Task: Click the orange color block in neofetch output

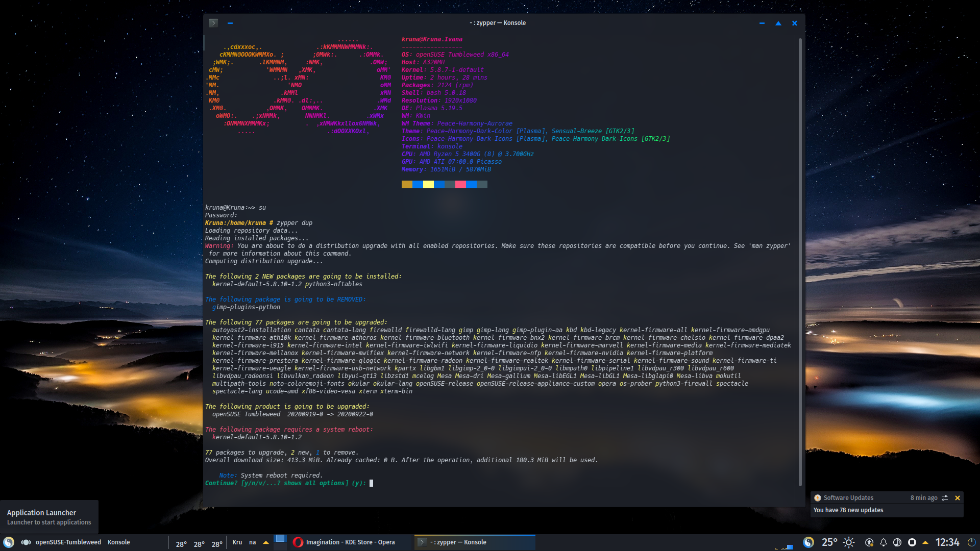Action: click(407, 185)
